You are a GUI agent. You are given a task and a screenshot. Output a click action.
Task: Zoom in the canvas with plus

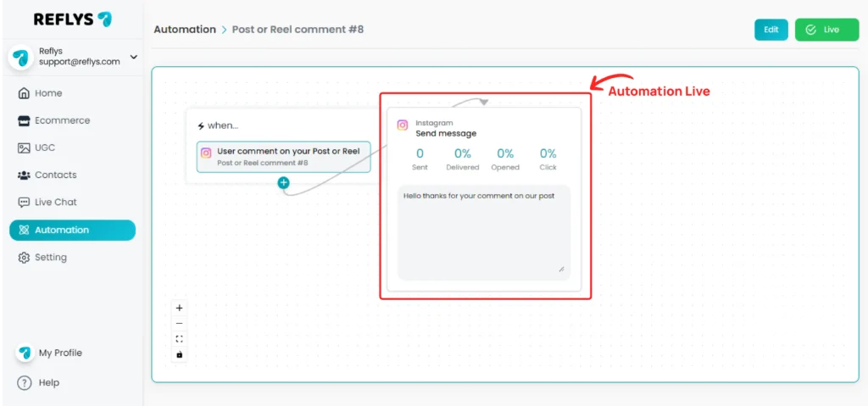(180, 308)
